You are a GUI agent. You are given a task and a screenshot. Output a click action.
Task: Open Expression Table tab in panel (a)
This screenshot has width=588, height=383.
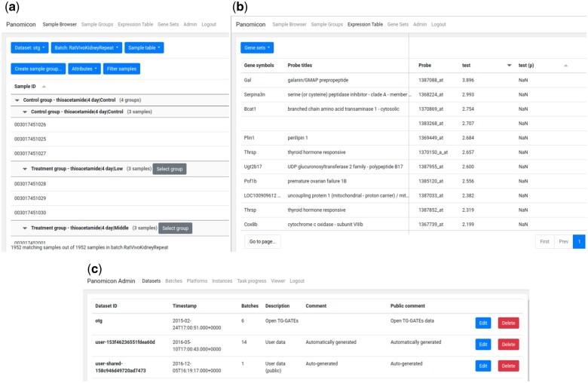point(136,24)
